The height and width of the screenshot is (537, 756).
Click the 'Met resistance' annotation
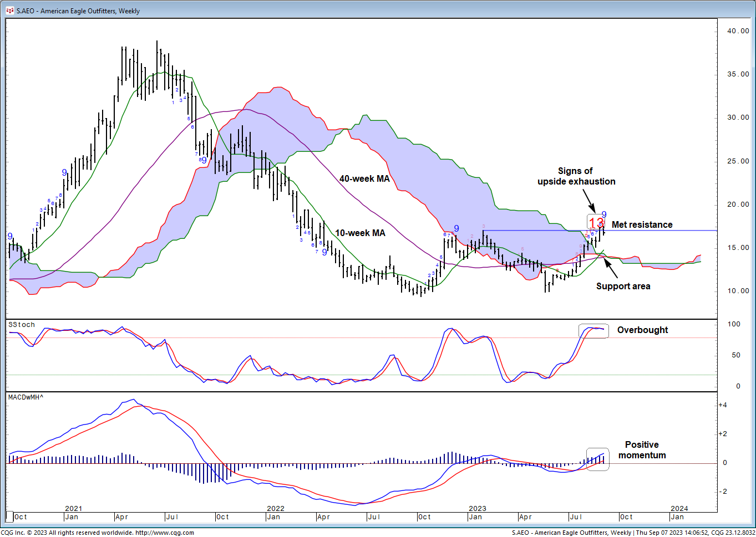coord(642,224)
